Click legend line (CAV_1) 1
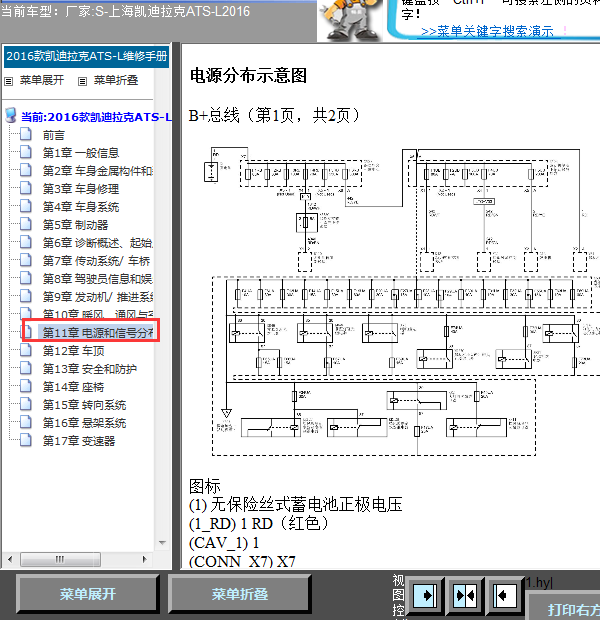The image size is (600, 620). (224, 542)
